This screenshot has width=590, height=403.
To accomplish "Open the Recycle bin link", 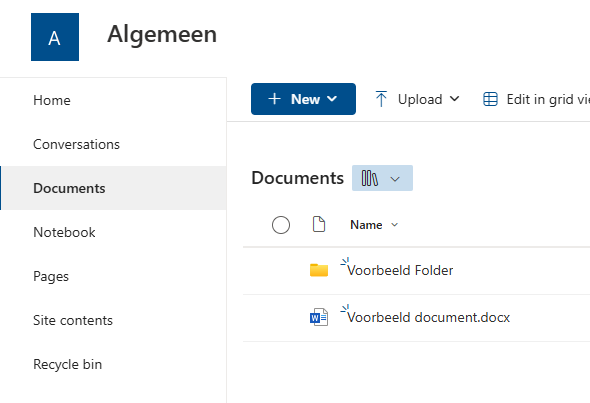I will coord(67,364).
